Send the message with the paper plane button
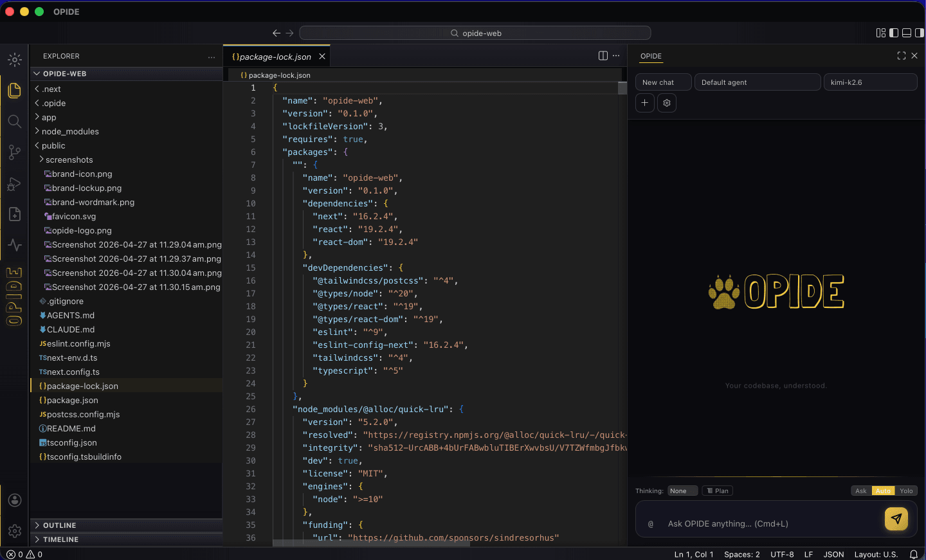This screenshot has width=926, height=560. coord(896,519)
